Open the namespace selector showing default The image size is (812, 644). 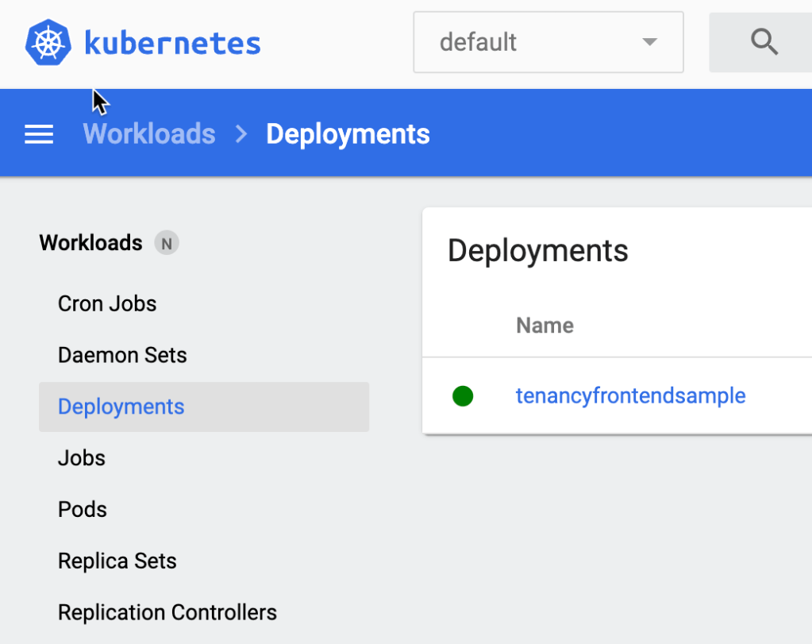click(548, 42)
